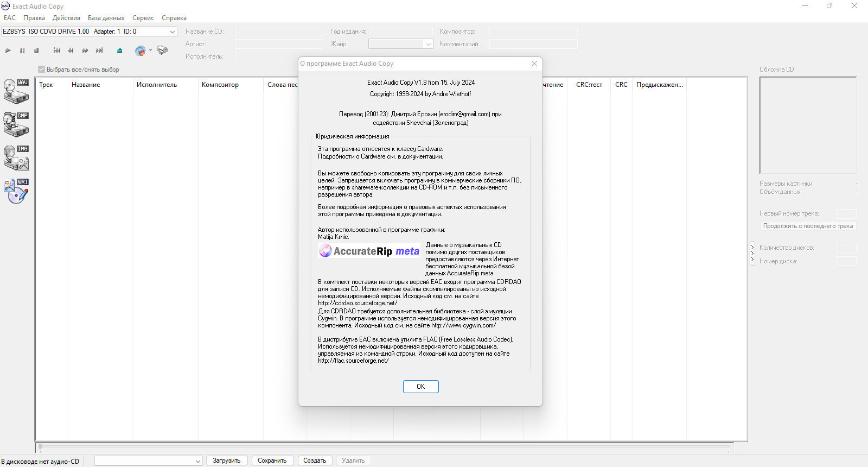Viewport: 868px width, 467px height.
Task: Open the Сервис menu
Action: [x=143, y=18]
